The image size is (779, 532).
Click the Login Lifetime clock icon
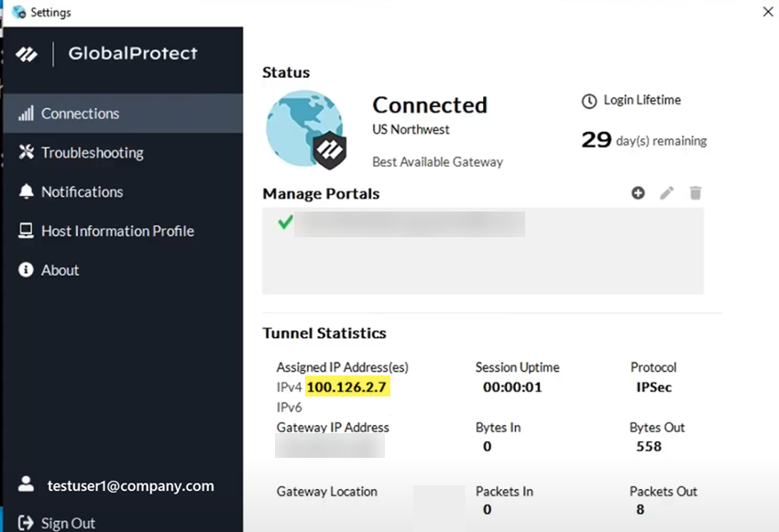tap(589, 100)
